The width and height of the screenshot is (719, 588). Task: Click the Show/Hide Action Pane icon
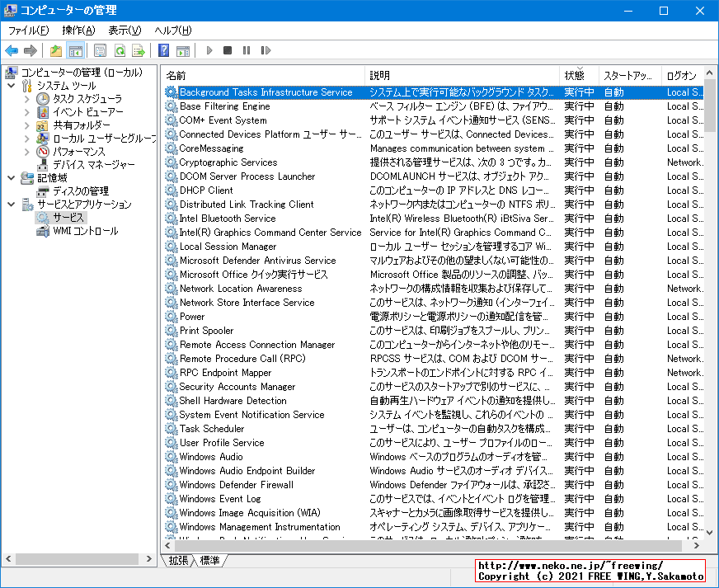(x=185, y=50)
